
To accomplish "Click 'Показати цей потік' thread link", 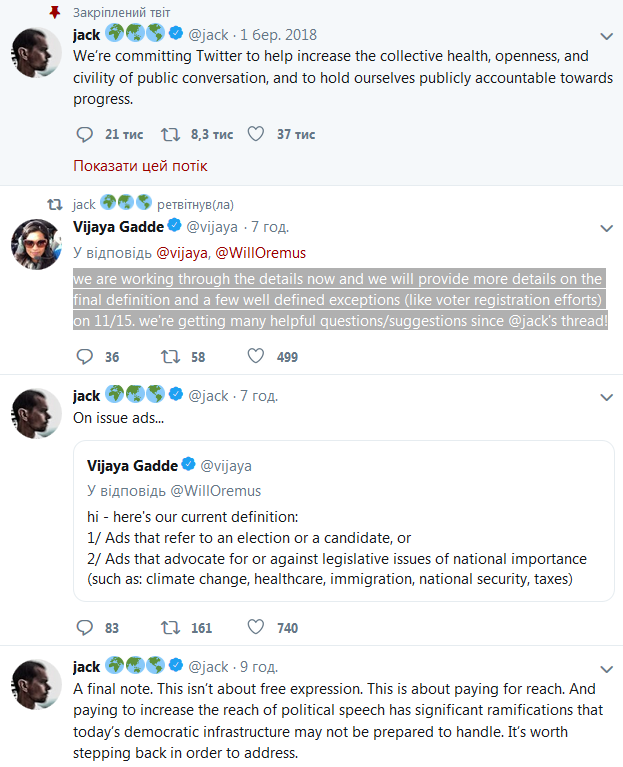I will pos(140,166).
